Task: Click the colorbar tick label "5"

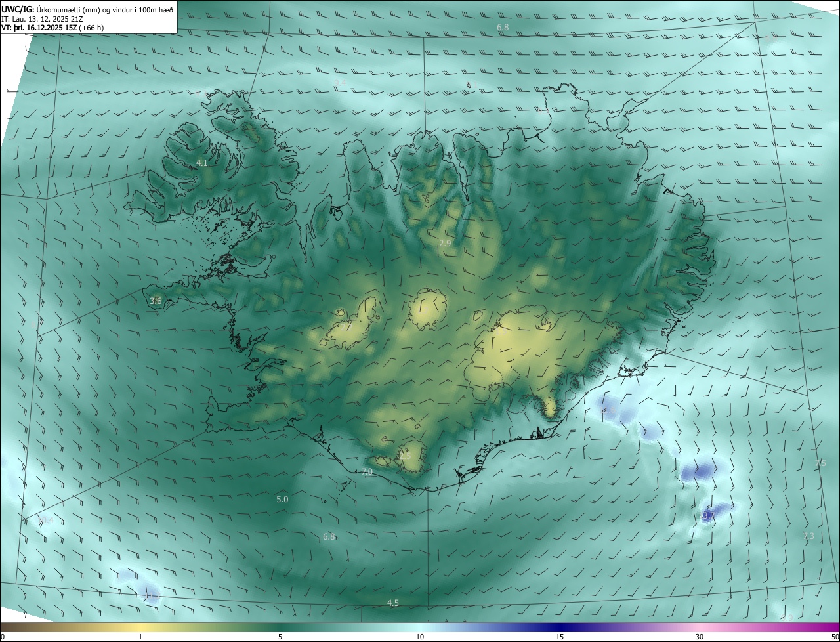Action: [x=280, y=637]
